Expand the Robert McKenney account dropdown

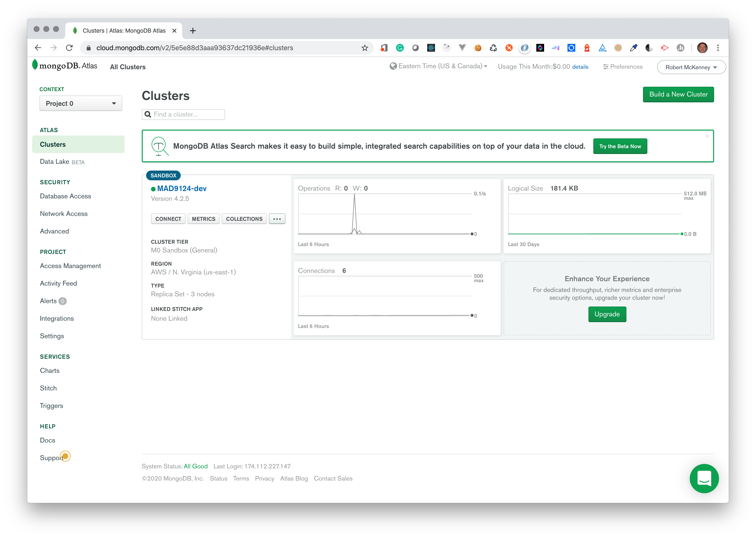pyautogui.click(x=692, y=67)
